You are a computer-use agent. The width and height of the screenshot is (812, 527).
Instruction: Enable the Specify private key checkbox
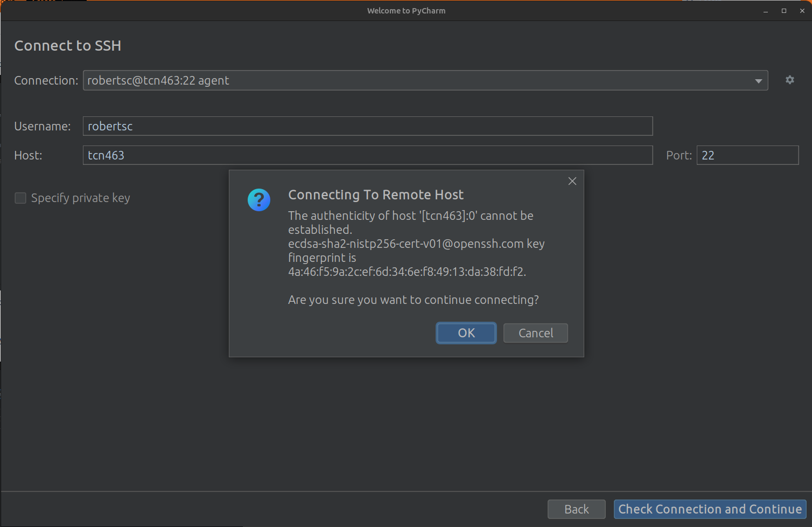point(20,198)
